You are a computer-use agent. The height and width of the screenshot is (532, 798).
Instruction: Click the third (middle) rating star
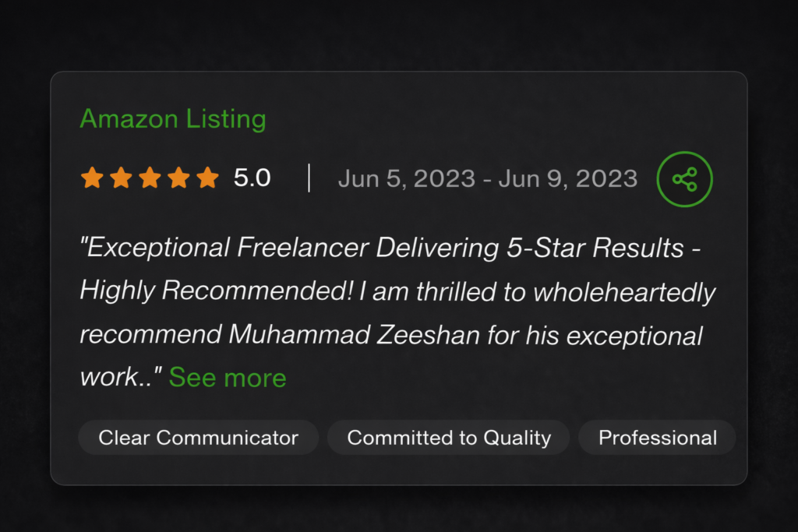150,178
